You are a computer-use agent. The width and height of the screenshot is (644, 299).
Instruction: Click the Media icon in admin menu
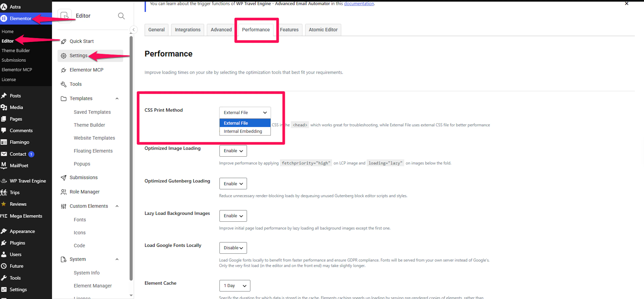[x=4, y=107]
